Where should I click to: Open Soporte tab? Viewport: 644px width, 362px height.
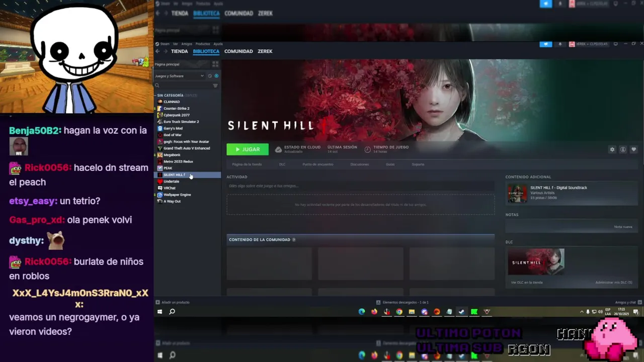click(418, 164)
